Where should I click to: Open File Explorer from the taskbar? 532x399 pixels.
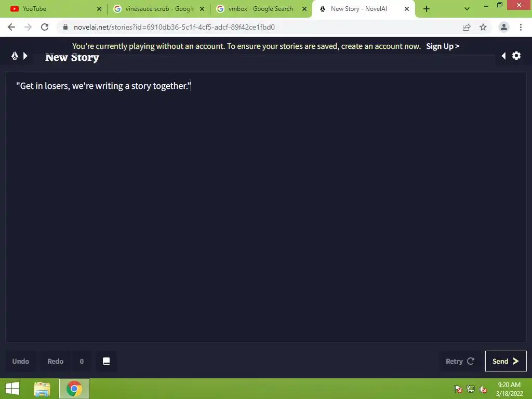[x=42, y=389]
